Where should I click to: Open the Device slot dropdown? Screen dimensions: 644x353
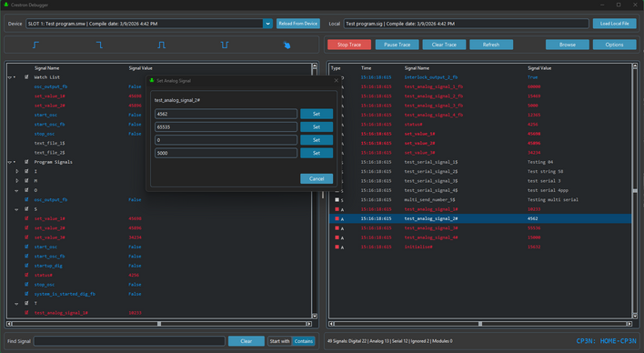click(267, 24)
